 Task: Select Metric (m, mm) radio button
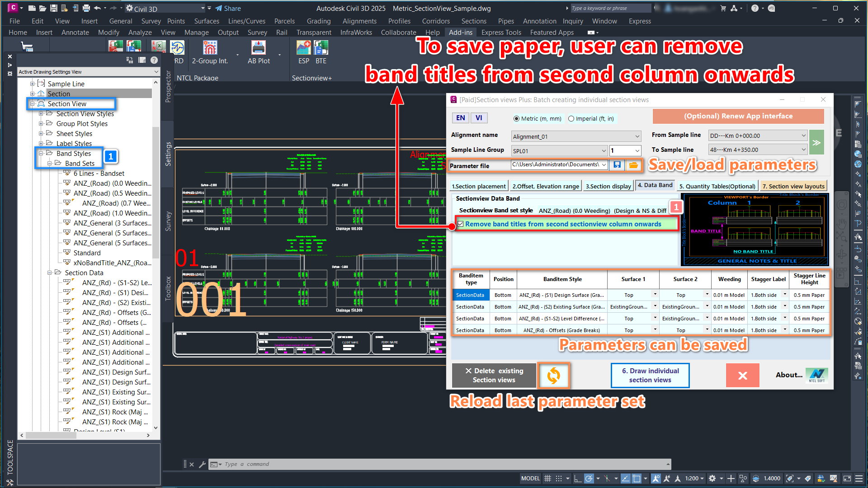click(x=516, y=119)
